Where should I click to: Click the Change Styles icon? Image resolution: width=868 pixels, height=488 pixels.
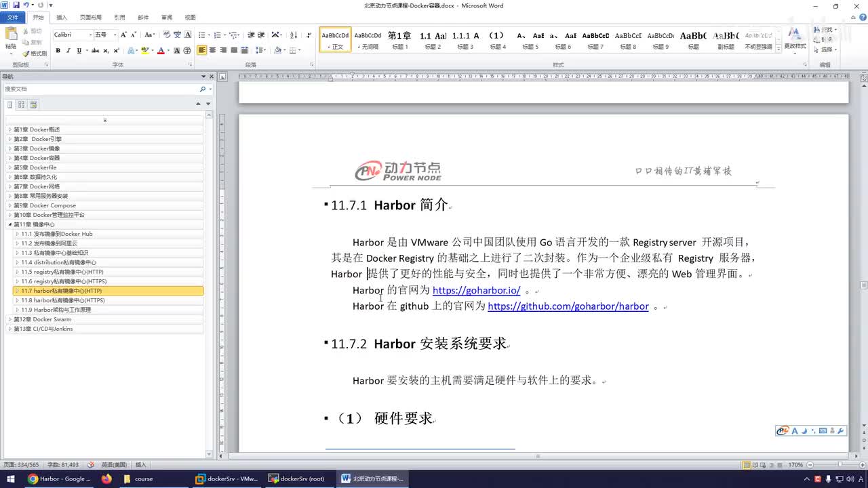click(x=795, y=39)
